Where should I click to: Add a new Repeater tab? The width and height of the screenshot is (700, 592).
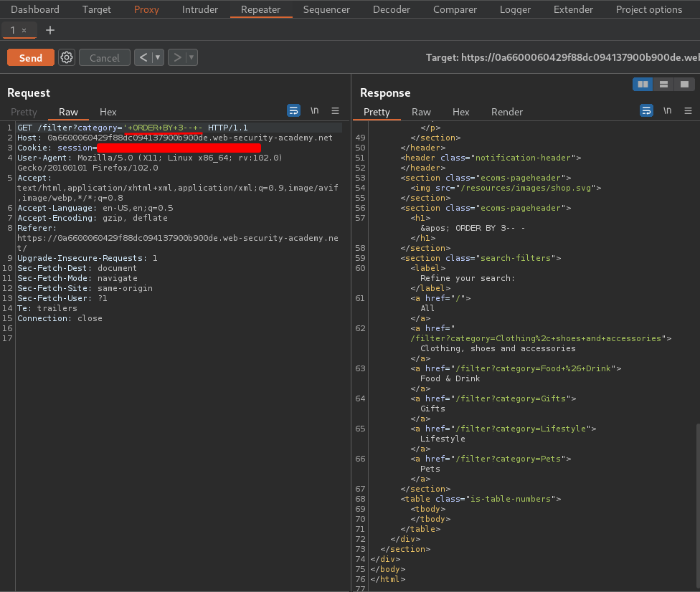(50, 30)
